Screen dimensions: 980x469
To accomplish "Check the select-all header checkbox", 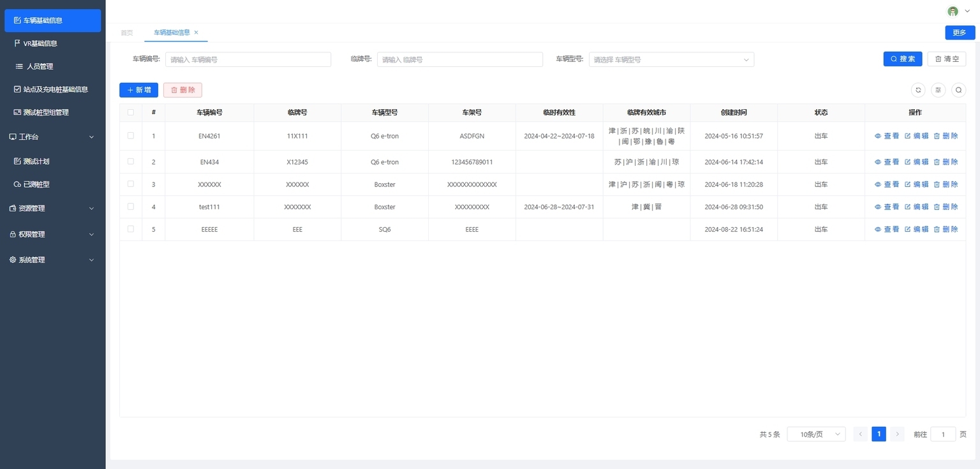I will pyautogui.click(x=131, y=112).
